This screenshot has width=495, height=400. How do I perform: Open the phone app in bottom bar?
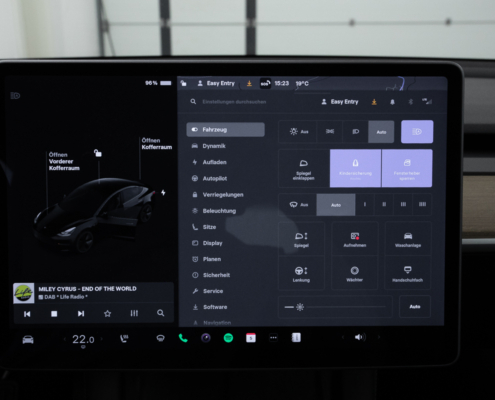183,338
